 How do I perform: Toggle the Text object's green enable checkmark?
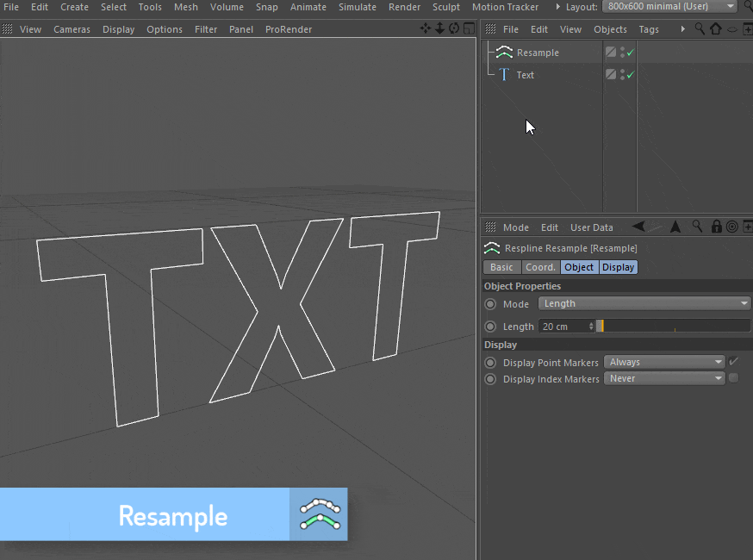coord(631,75)
